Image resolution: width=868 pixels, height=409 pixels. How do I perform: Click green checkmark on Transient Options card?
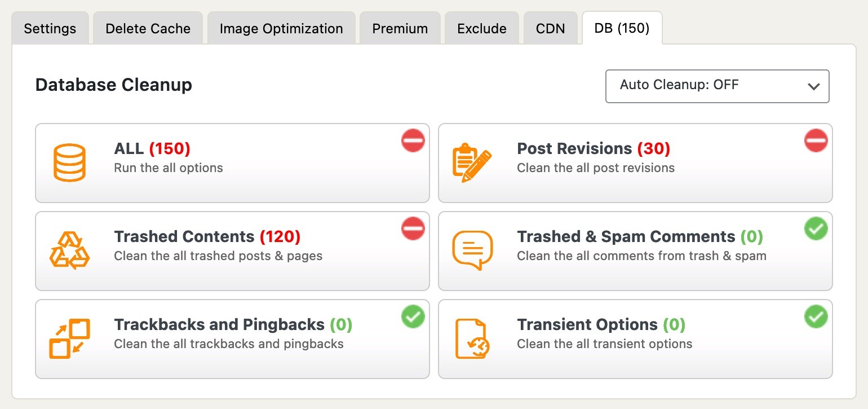click(x=816, y=316)
